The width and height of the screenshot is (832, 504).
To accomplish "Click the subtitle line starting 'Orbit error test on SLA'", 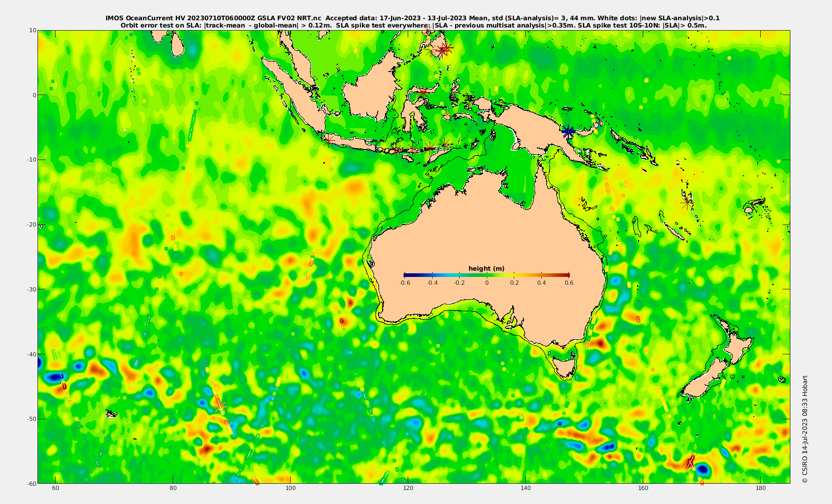I will (x=413, y=25).
